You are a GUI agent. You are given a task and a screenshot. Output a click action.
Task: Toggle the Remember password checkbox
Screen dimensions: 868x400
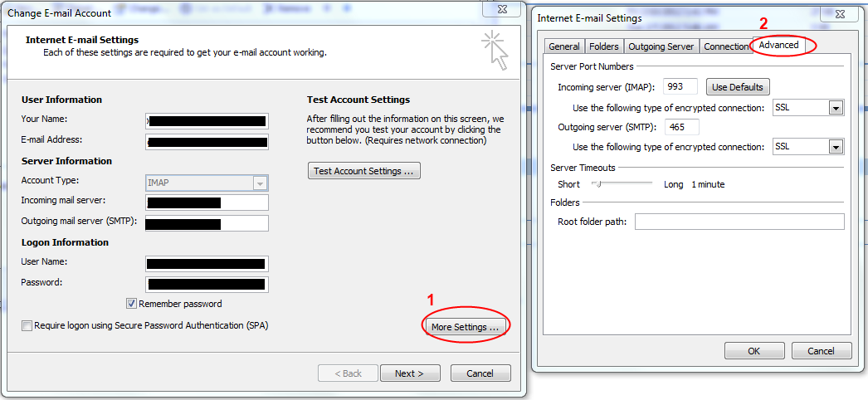pyautogui.click(x=132, y=304)
